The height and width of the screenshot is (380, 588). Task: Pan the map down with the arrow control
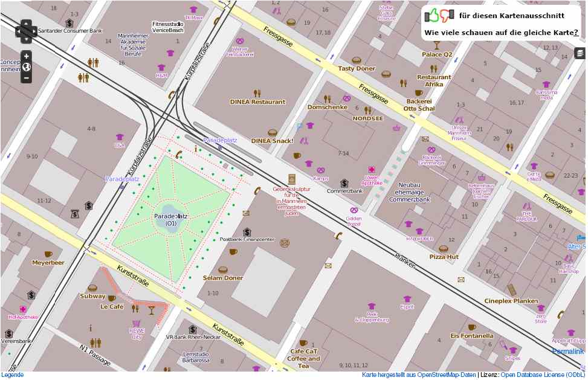(26, 39)
